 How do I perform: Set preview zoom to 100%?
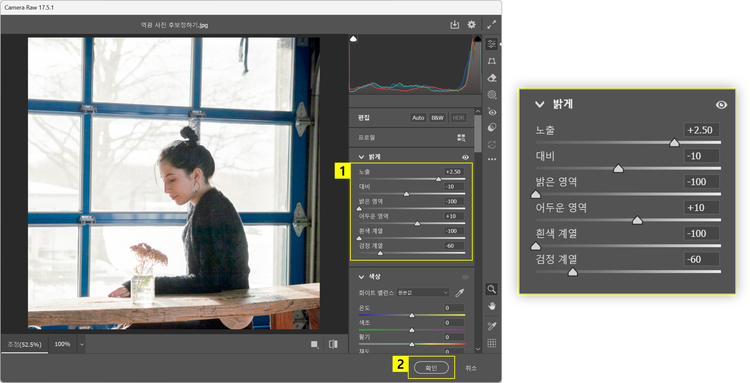tap(62, 344)
